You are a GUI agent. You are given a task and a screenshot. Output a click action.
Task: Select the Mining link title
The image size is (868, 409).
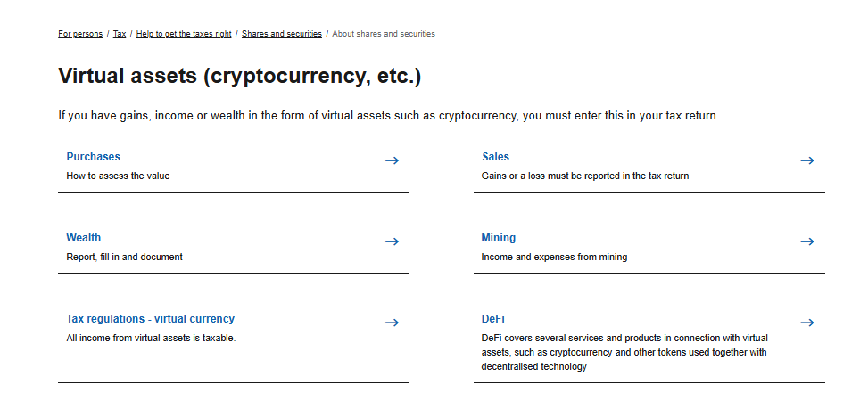498,238
